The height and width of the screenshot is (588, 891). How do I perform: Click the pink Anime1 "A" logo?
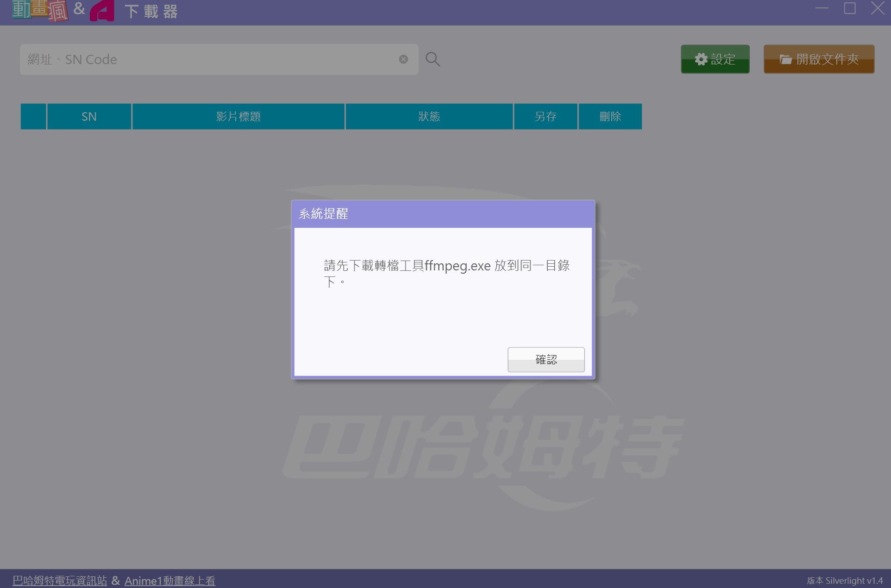click(x=102, y=11)
